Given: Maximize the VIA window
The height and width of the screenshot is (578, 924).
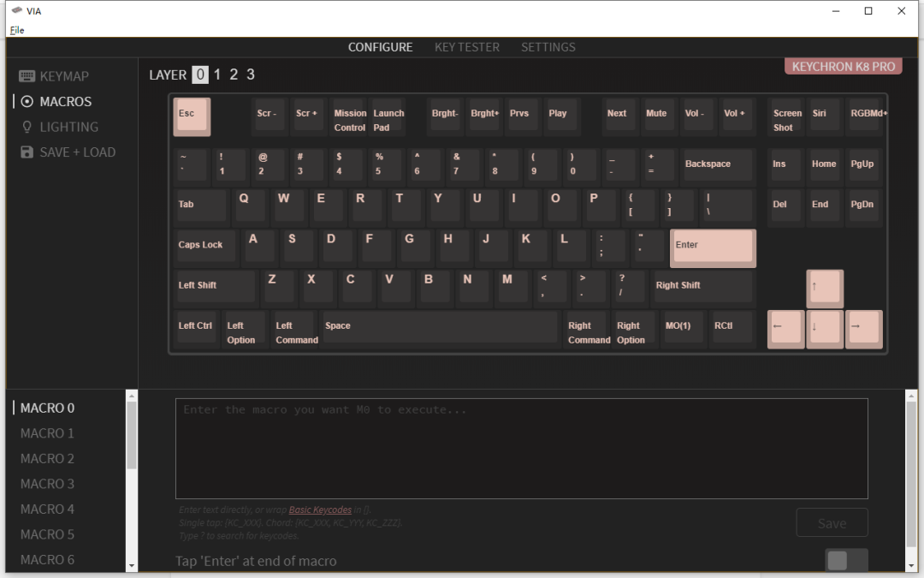Looking at the screenshot, I should (x=868, y=10).
